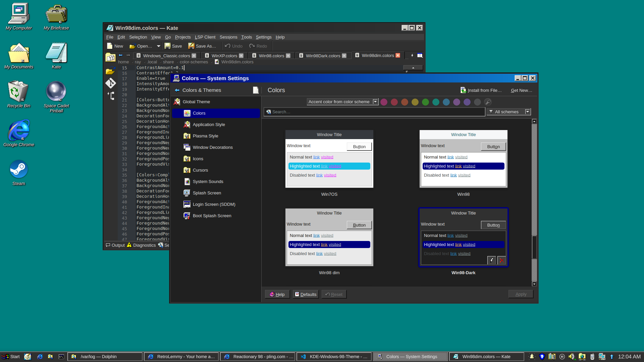This screenshot has height=362, width=644.
Task: Switch to the WinXP.colors tab
Action: point(224,56)
